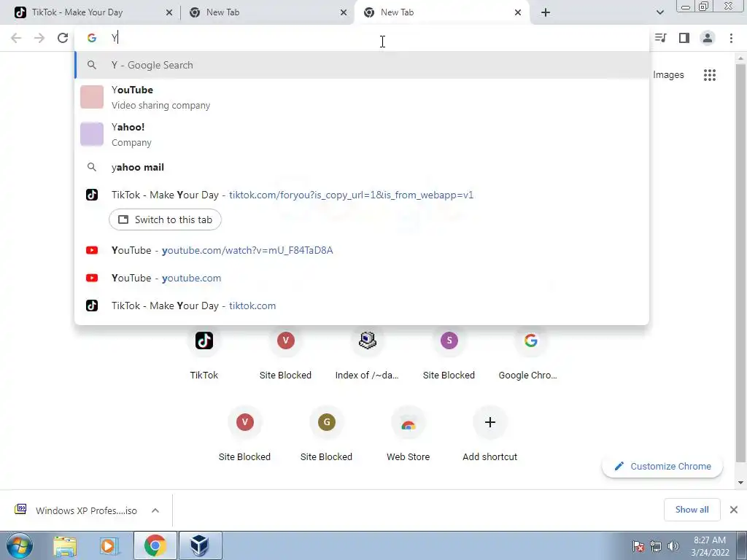Click the network tray icon
The width and height of the screenshot is (747, 560).
coord(656,546)
